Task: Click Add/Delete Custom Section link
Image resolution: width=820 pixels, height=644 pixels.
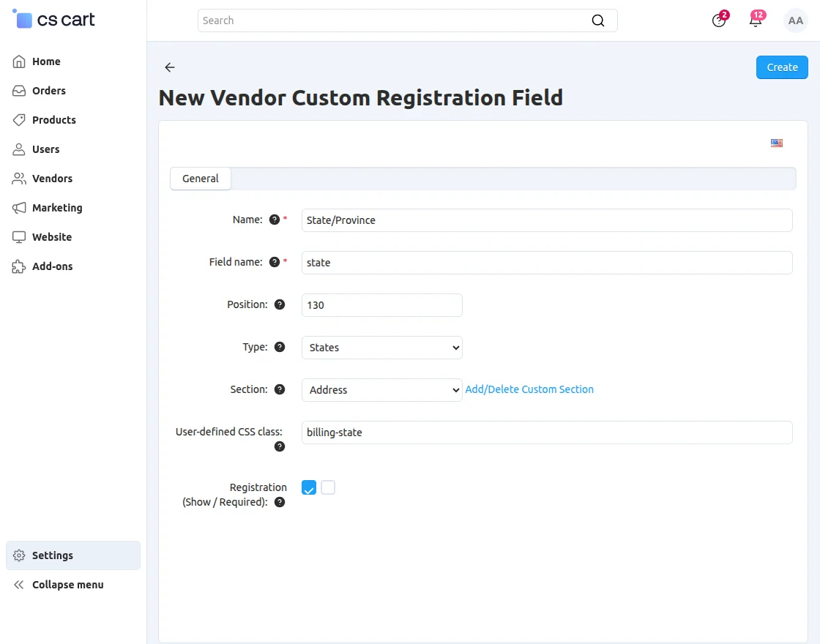Action: tap(529, 389)
